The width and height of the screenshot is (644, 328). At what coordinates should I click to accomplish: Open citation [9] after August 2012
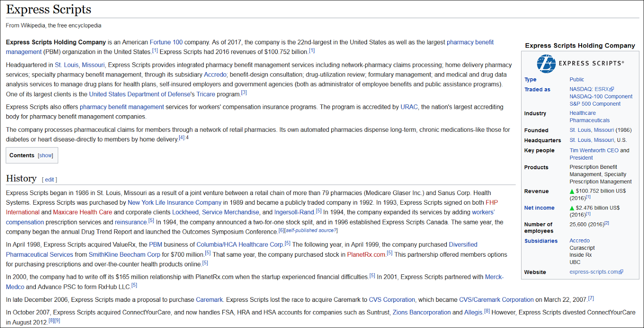pos(57,321)
